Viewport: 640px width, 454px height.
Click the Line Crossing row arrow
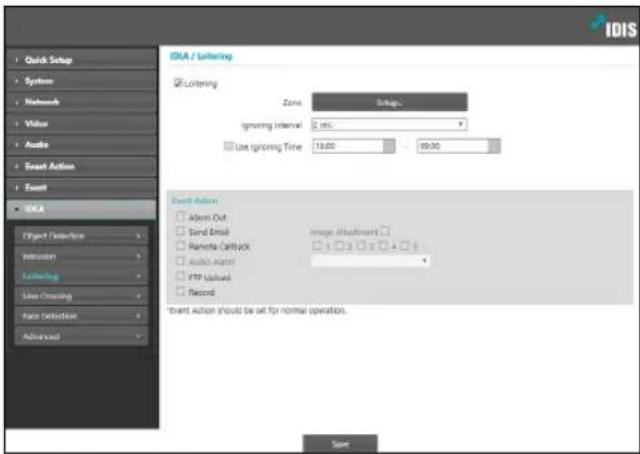coord(139,296)
